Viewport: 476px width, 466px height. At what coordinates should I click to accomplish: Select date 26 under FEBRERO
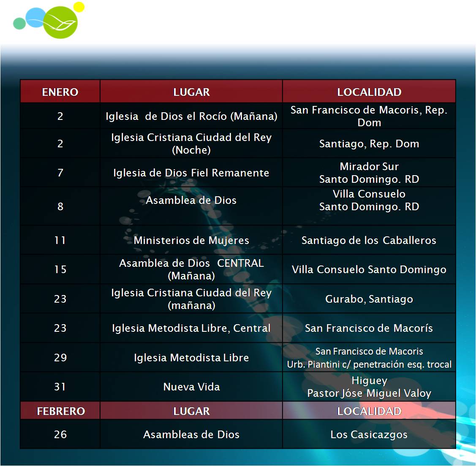[60, 435]
